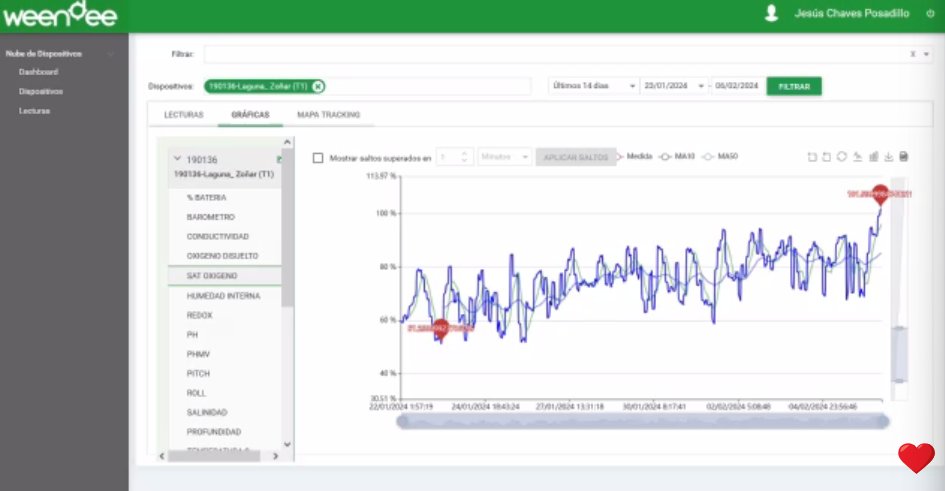Open the Minutos unit dropdown
The width and height of the screenshot is (945, 491).
pos(504,157)
